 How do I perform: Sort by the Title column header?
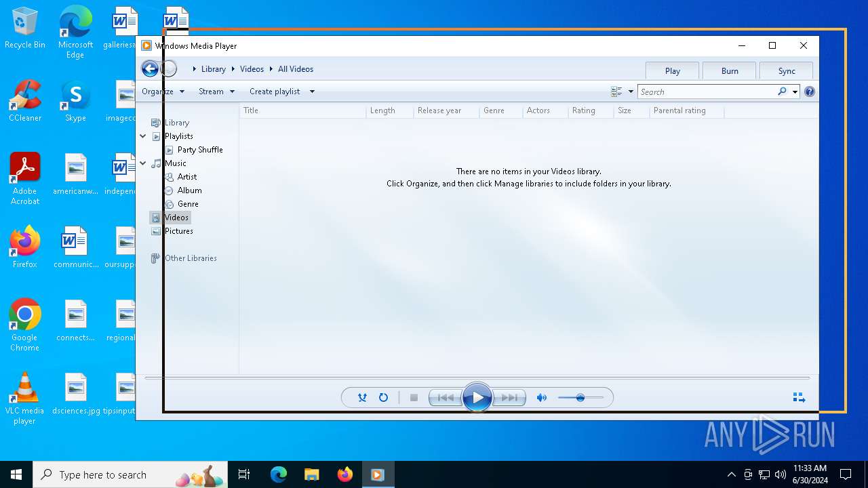(302, 110)
